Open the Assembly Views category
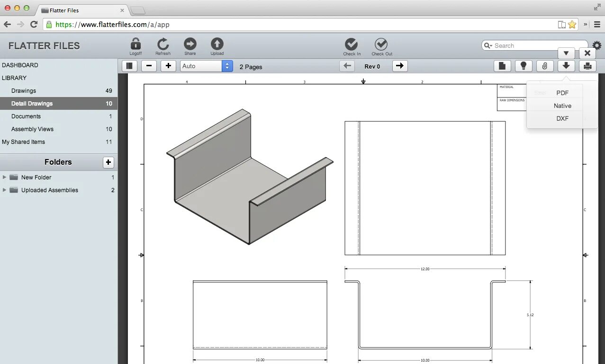Image resolution: width=605 pixels, height=364 pixels. pos(59,129)
